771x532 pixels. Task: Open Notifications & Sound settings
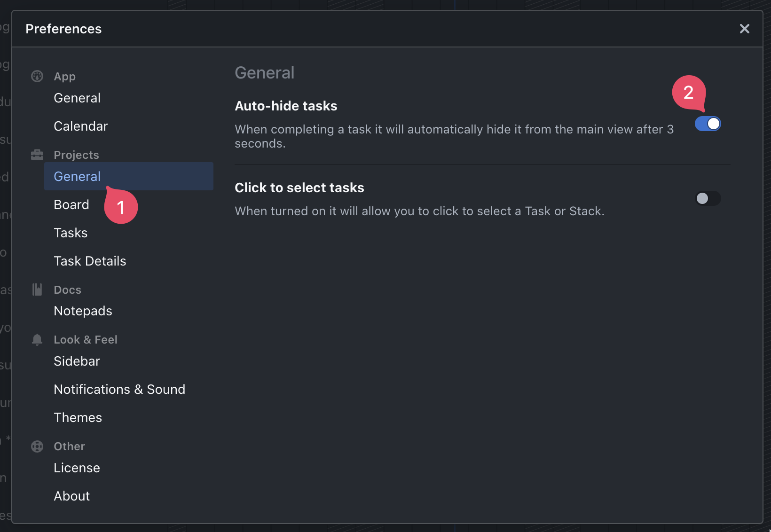[119, 389]
